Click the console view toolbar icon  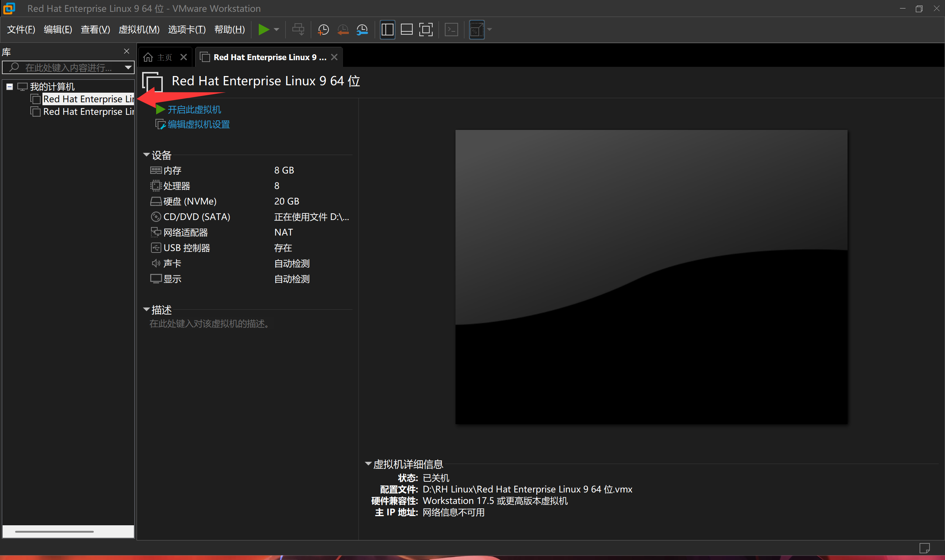click(x=451, y=30)
